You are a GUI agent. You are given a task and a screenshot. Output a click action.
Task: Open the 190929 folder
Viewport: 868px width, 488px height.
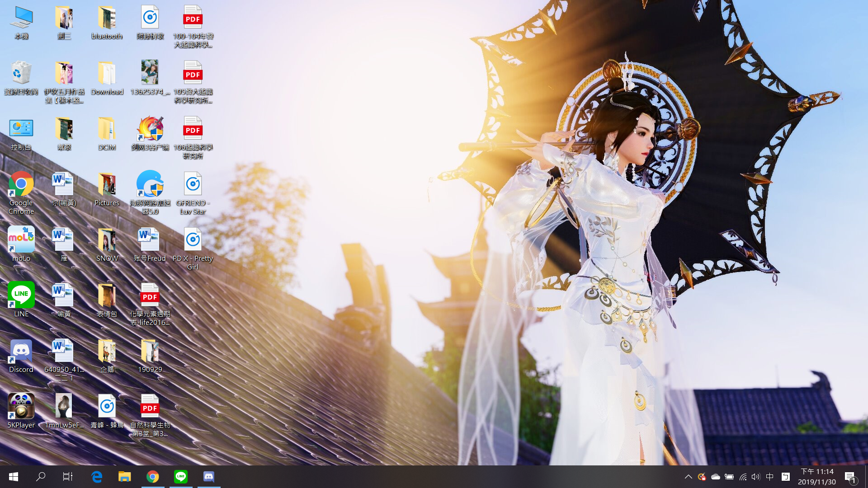(150, 356)
